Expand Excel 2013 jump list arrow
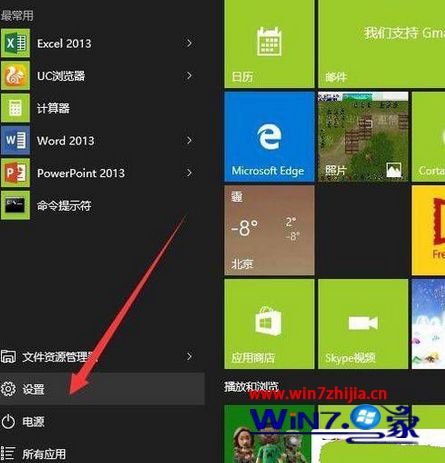This screenshot has width=445, height=463. pos(189,43)
